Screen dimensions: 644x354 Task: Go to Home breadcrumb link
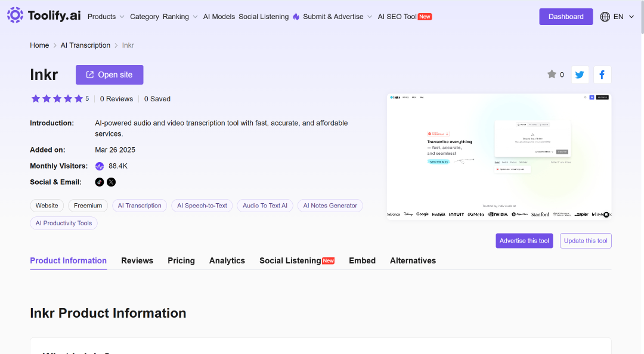[x=39, y=45]
